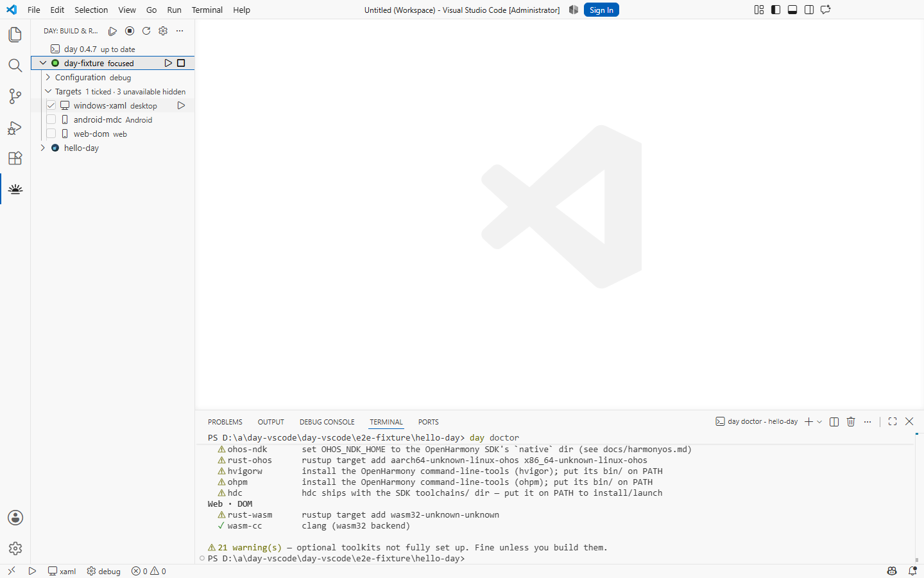Maximize the terminal panel size
Image resolution: width=924 pixels, height=578 pixels.
tap(893, 421)
